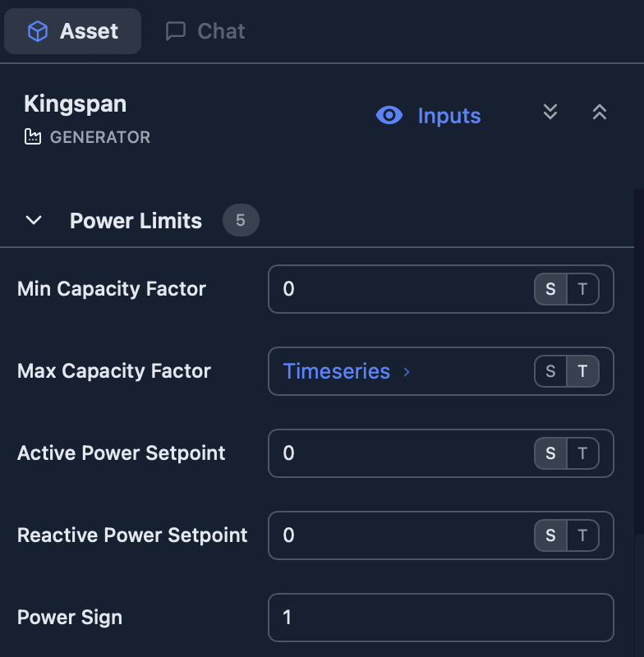The height and width of the screenshot is (657, 644).
Task: Click the Inputs link
Action: pos(448,116)
